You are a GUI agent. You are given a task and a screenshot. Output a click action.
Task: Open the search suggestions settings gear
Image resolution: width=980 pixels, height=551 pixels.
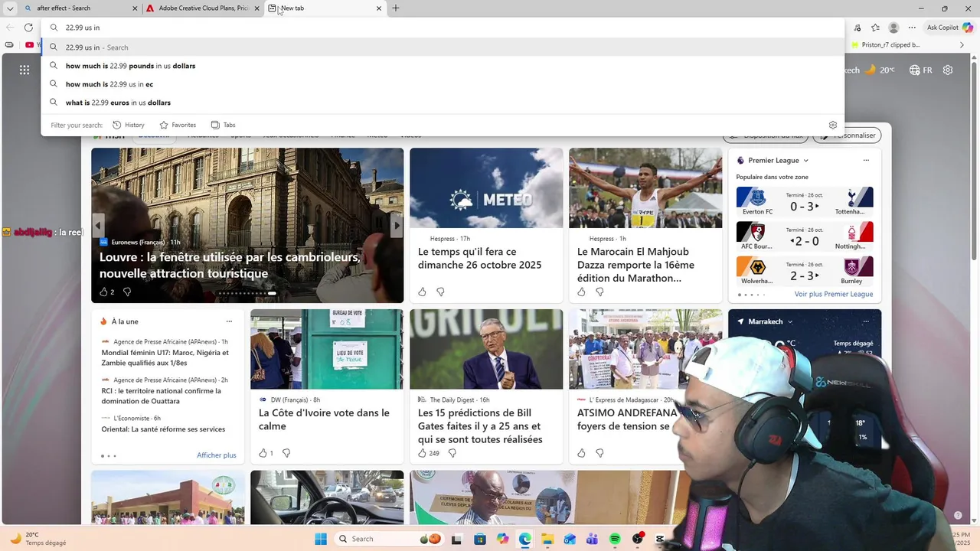click(x=833, y=125)
